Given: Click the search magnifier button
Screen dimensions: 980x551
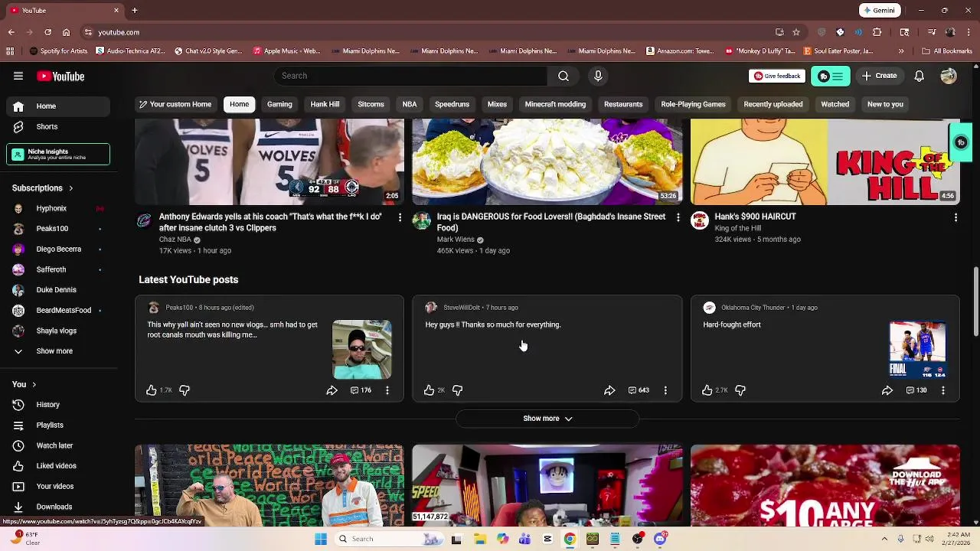Looking at the screenshot, I should pos(563,76).
